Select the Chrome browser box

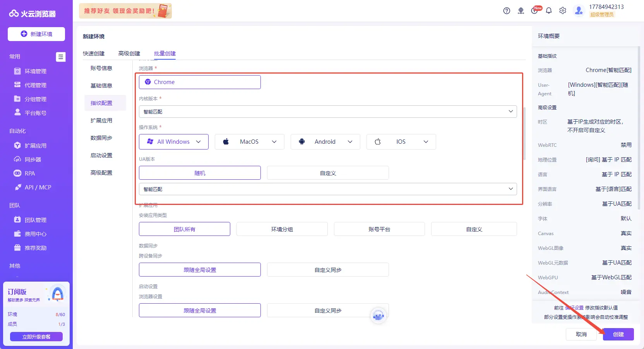(x=200, y=82)
